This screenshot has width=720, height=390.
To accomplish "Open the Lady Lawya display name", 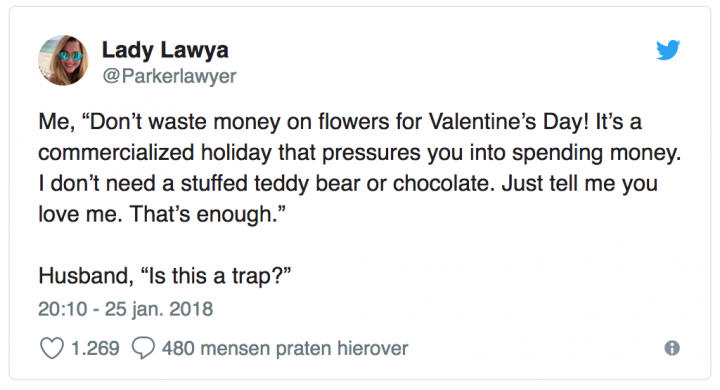I will click(165, 50).
